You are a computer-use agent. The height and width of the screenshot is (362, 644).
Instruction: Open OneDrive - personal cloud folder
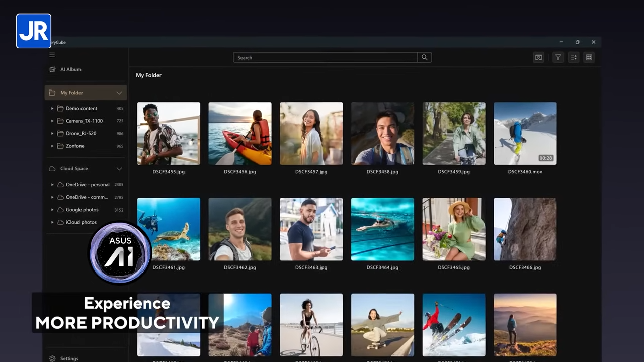tap(87, 185)
